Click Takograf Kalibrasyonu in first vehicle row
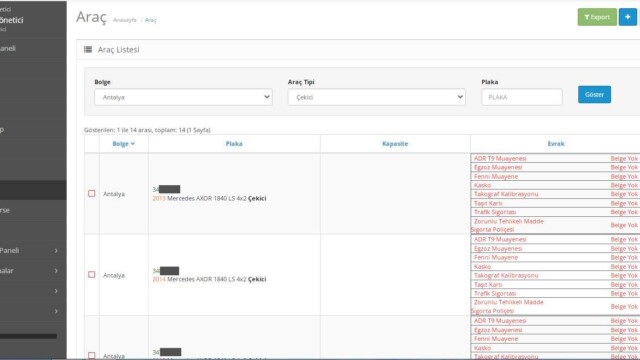The width and height of the screenshot is (640, 360). 506,194
